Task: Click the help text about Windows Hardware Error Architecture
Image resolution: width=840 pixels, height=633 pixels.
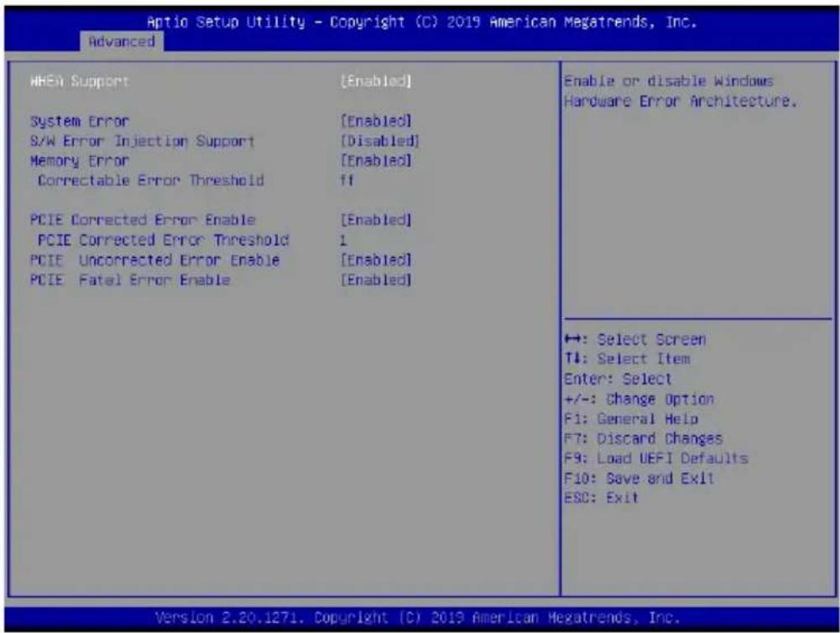Action: 681,92
